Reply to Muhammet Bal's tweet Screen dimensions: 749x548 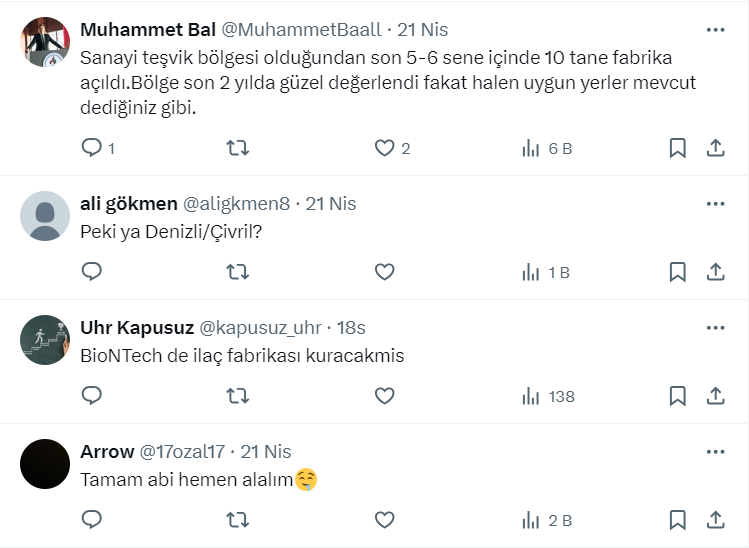(92, 148)
